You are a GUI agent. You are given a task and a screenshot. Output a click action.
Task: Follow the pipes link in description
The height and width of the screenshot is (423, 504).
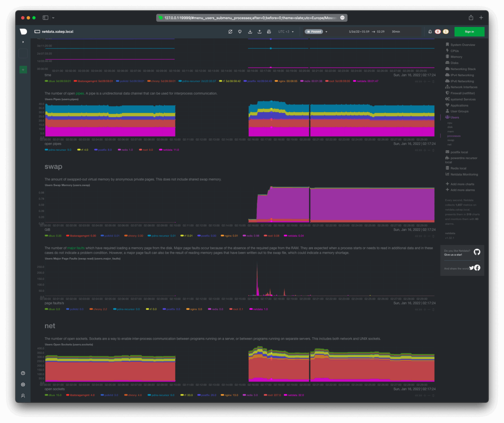coord(80,94)
